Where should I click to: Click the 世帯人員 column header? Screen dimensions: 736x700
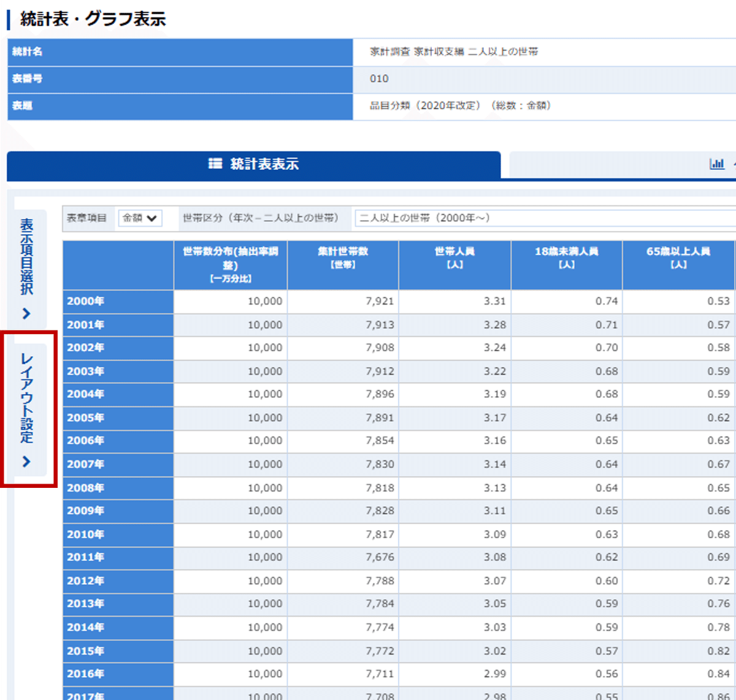pyautogui.click(x=454, y=265)
